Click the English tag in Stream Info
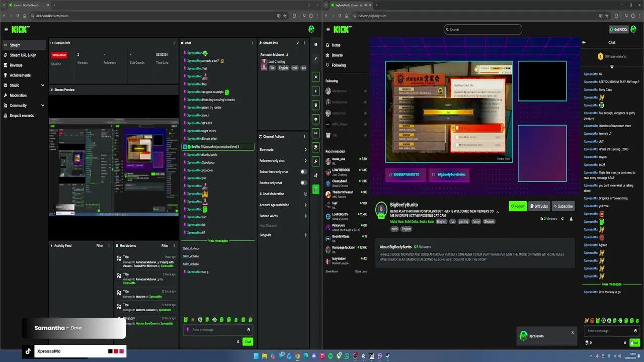Screen dimensions: 644x362 click(x=283, y=68)
